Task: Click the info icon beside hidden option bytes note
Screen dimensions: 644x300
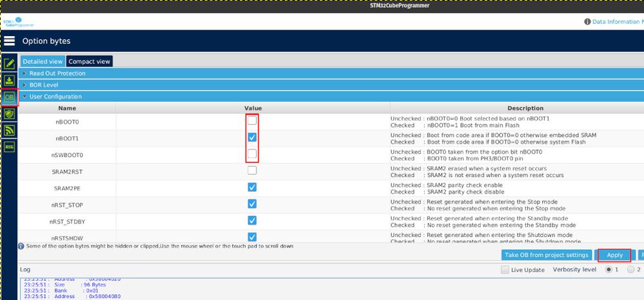Action: (21, 246)
